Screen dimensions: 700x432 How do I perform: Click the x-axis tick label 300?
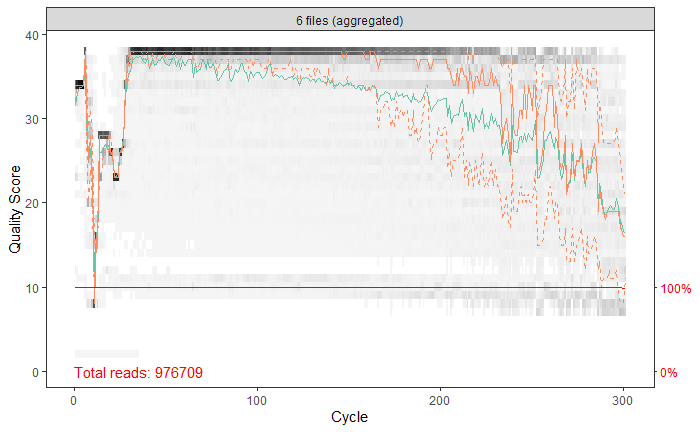click(623, 400)
